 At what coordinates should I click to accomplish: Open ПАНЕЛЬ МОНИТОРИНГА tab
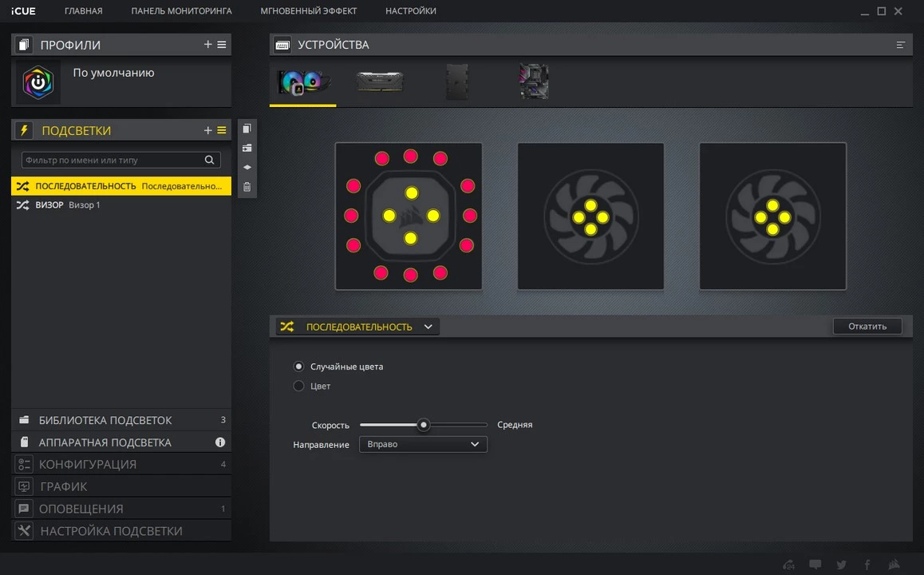point(181,10)
